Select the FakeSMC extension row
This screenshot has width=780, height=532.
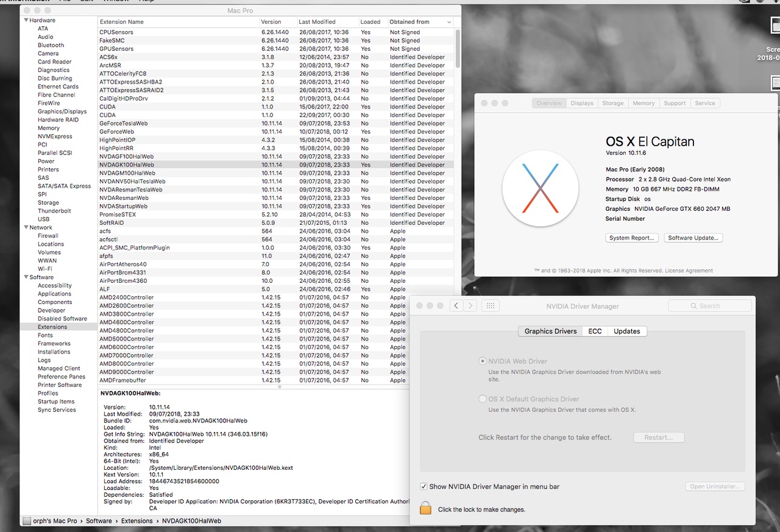(x=276, y=40)
